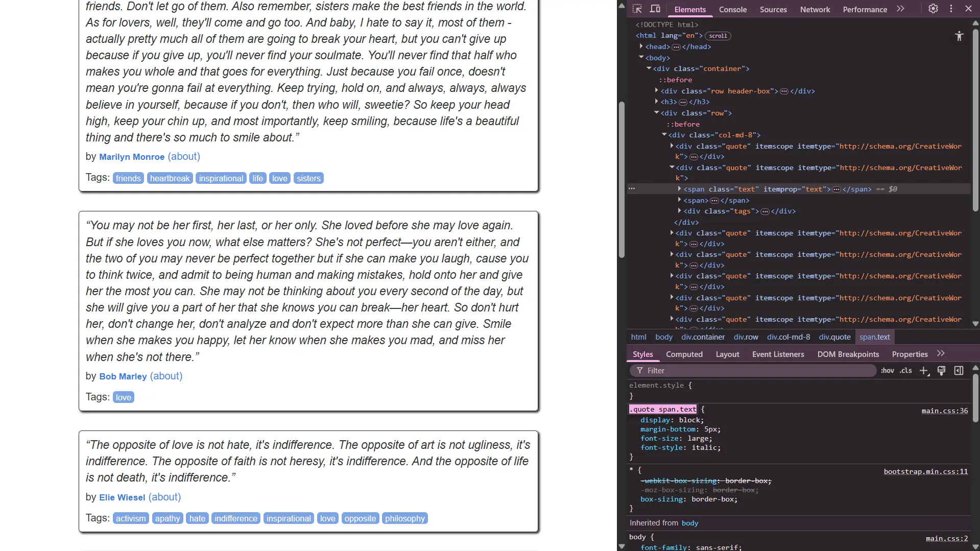Open the Computed styles tab
Screen dimensions: 980x551
click(x=684, y=354)
